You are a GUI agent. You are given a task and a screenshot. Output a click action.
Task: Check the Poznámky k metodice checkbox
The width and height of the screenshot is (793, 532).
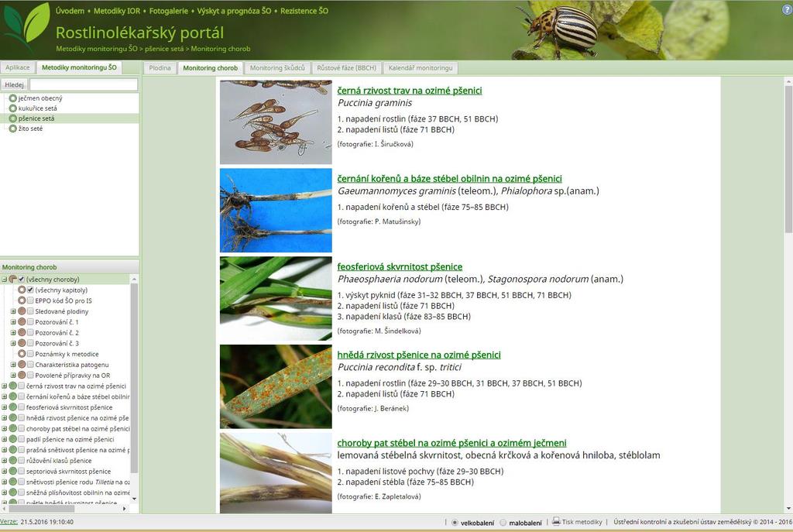tap(30, 354)
